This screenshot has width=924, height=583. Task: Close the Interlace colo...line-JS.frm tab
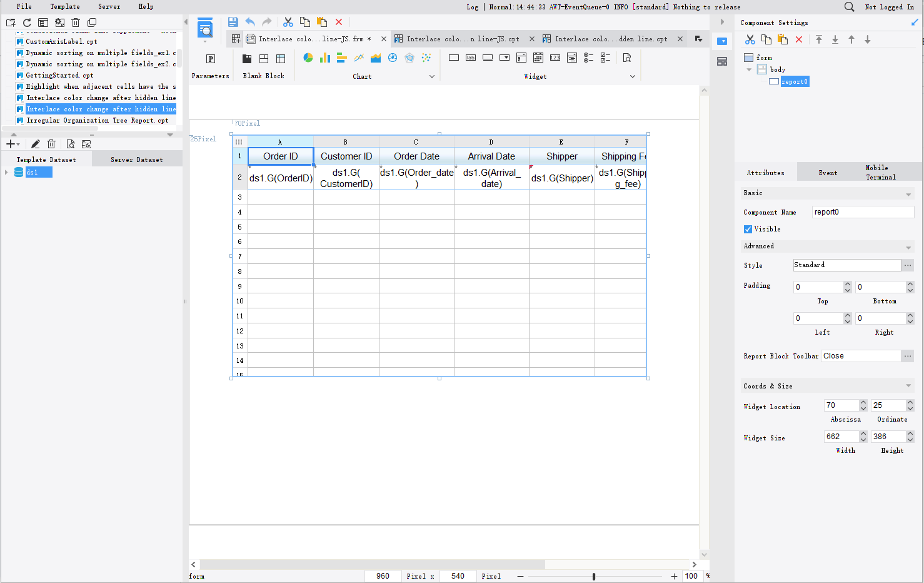[384, 39]
